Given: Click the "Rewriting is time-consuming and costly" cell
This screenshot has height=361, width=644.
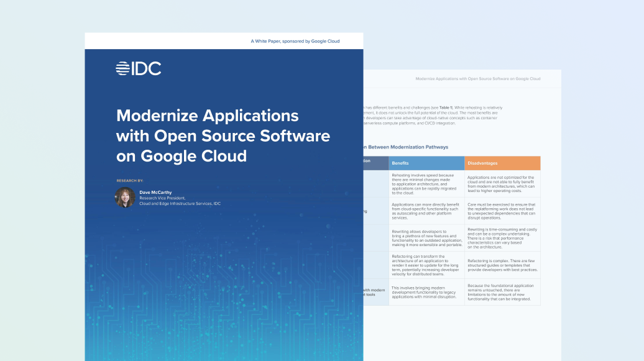Looking at the screenshot, I should tap(502, 238).
